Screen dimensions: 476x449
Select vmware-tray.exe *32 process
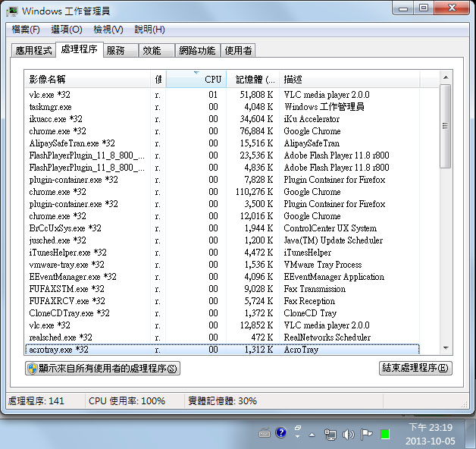[x=222, y=265]
